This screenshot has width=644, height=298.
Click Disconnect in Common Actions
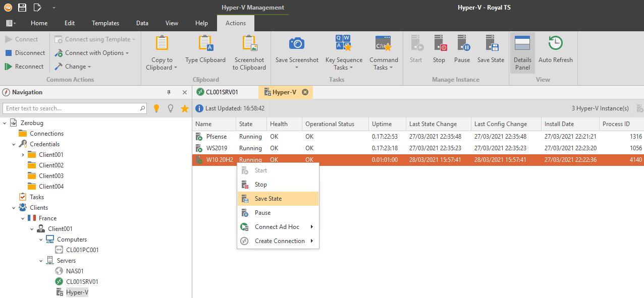point(25,53)
